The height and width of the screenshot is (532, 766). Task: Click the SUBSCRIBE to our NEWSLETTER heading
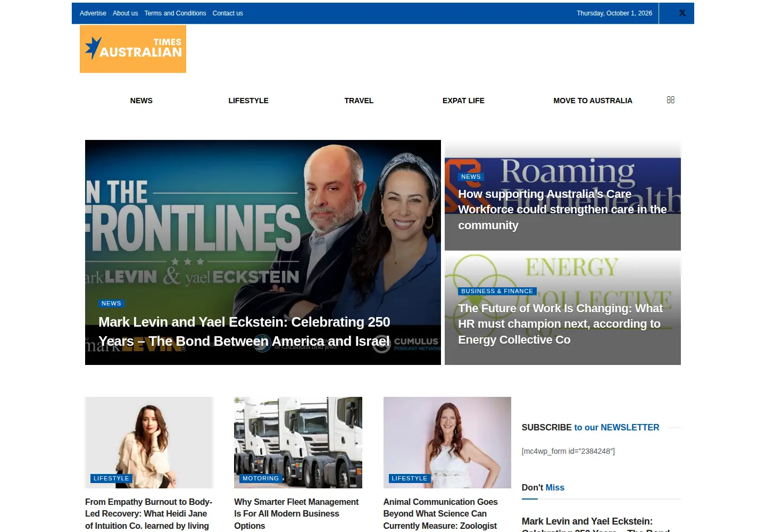coord(590,428)
